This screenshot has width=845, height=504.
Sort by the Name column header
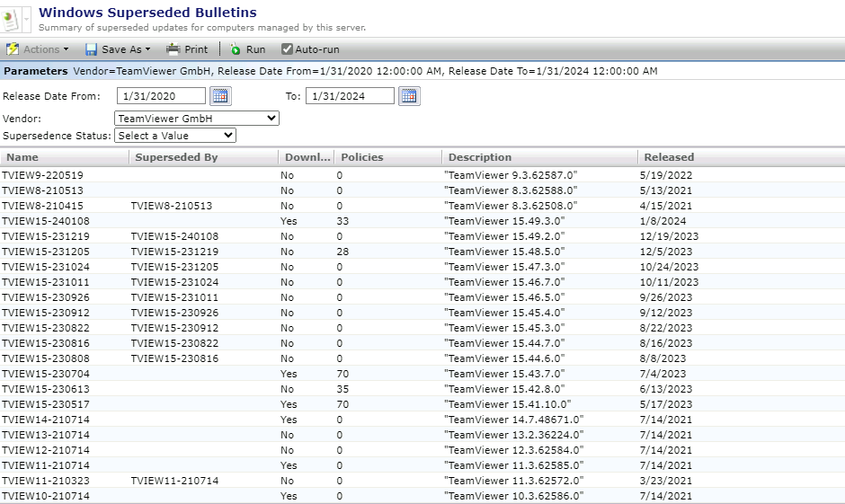[65, 157]
